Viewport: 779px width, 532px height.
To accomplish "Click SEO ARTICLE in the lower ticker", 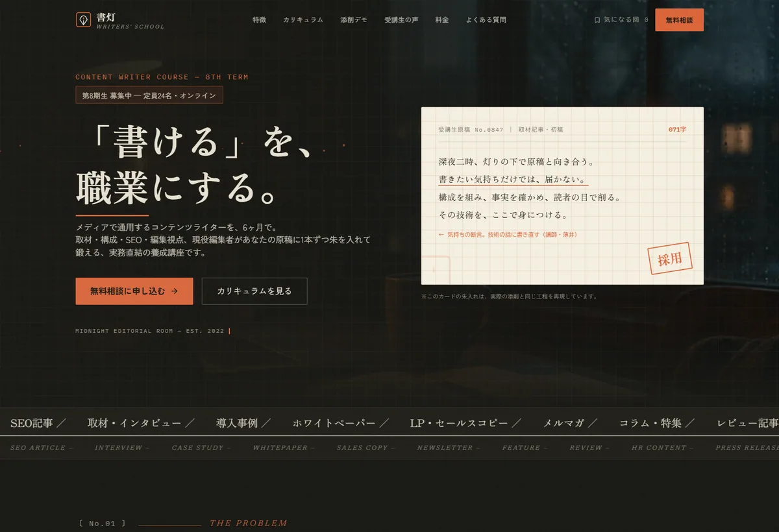I will [38, 448].
